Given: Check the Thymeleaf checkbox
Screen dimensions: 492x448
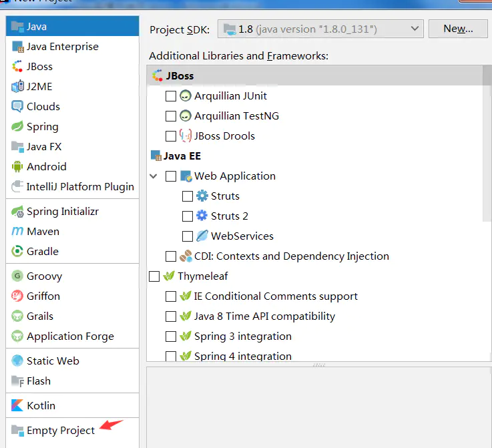Looking at the screenshot, I should (x=154, y=276).
